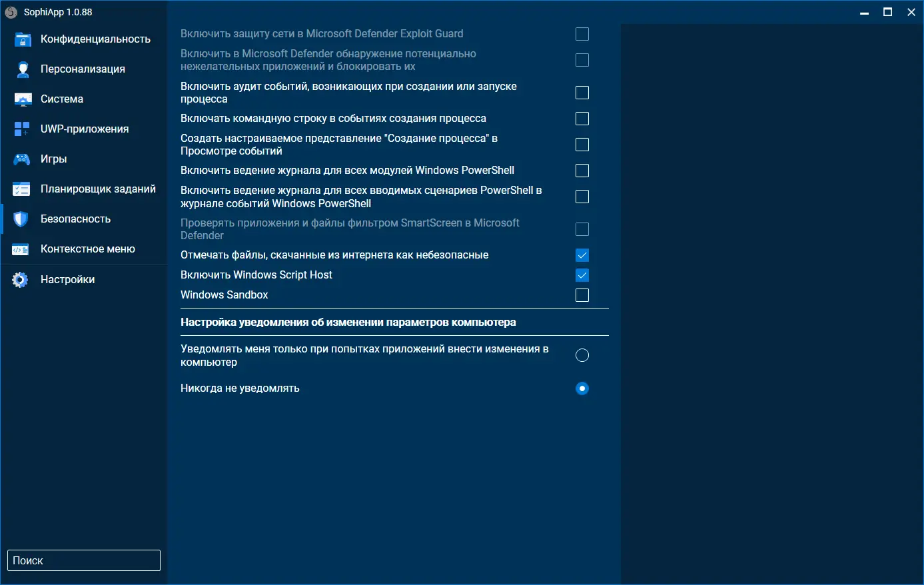Click the Поиск search field

pyautogui.click(x=84, y=560)
